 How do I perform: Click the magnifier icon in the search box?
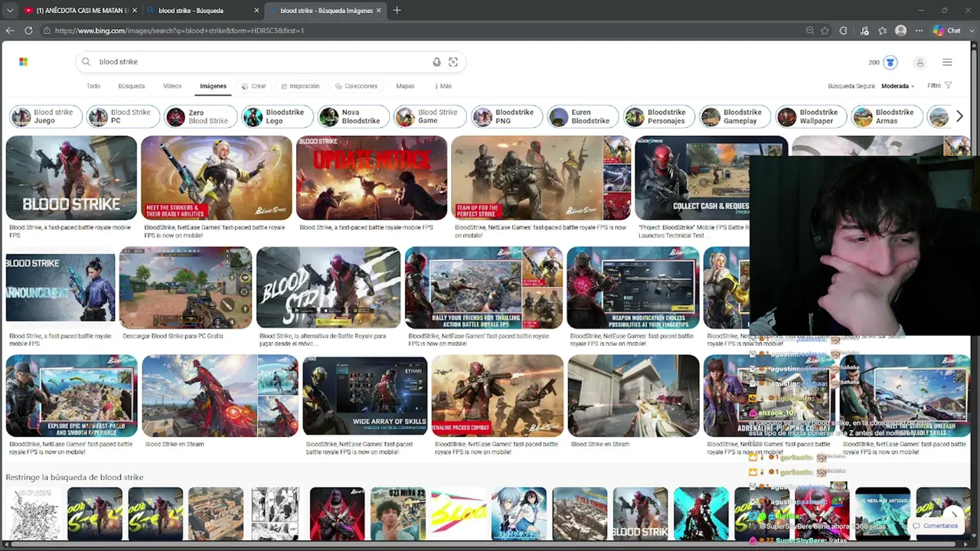87,62
